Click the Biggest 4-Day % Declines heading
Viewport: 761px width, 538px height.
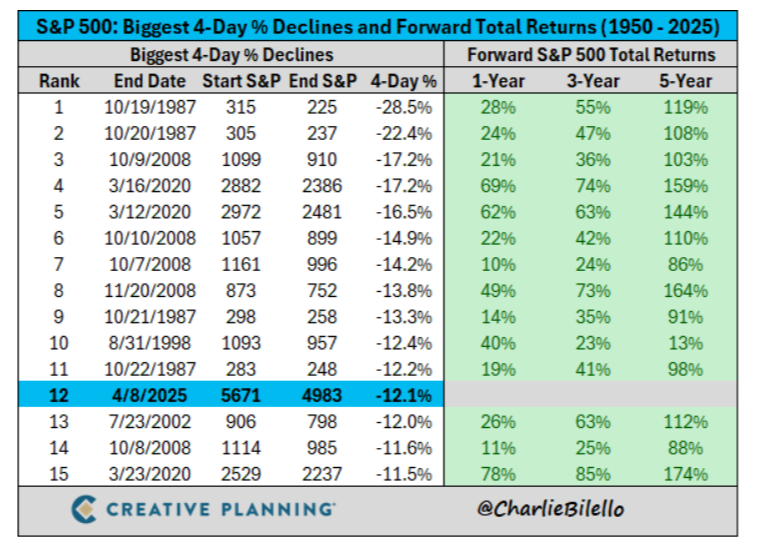(232, 55)
